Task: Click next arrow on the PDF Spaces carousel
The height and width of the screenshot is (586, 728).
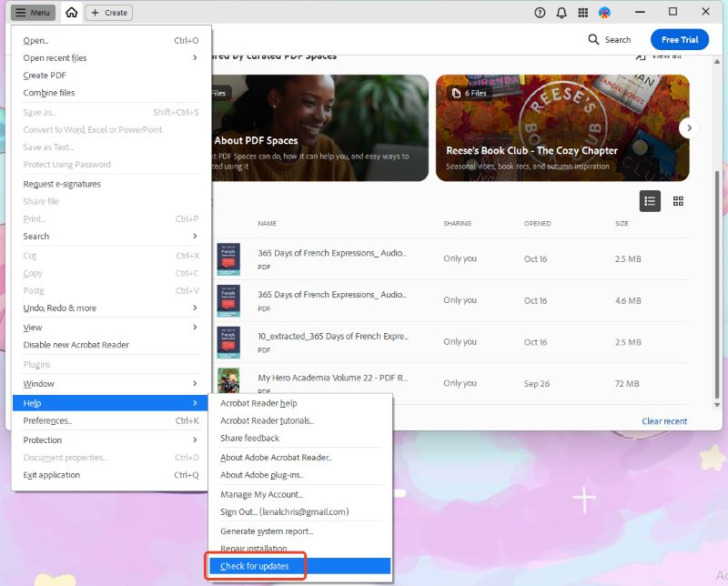Action: [690, 128]
